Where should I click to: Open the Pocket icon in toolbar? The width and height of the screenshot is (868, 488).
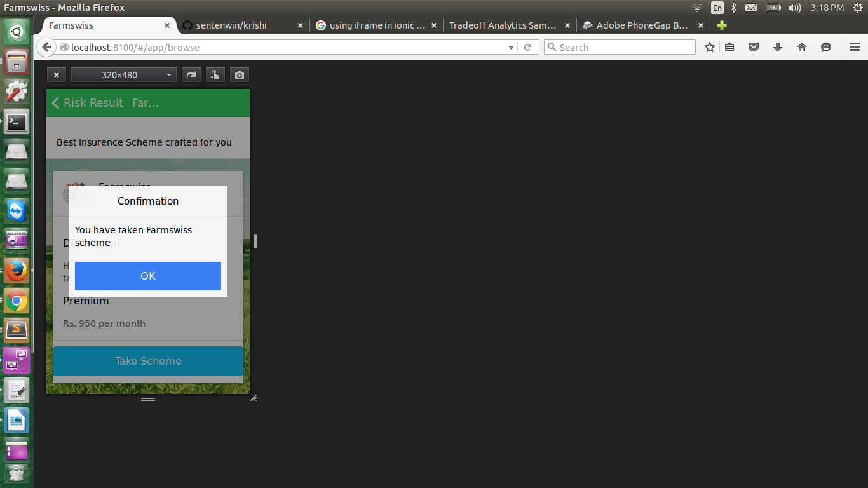754,47
